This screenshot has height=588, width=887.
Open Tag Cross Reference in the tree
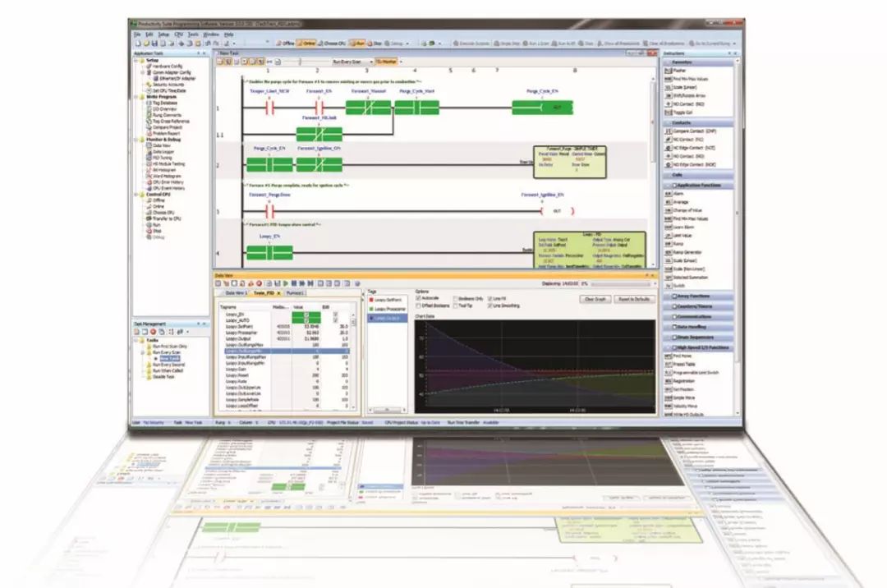168,121
